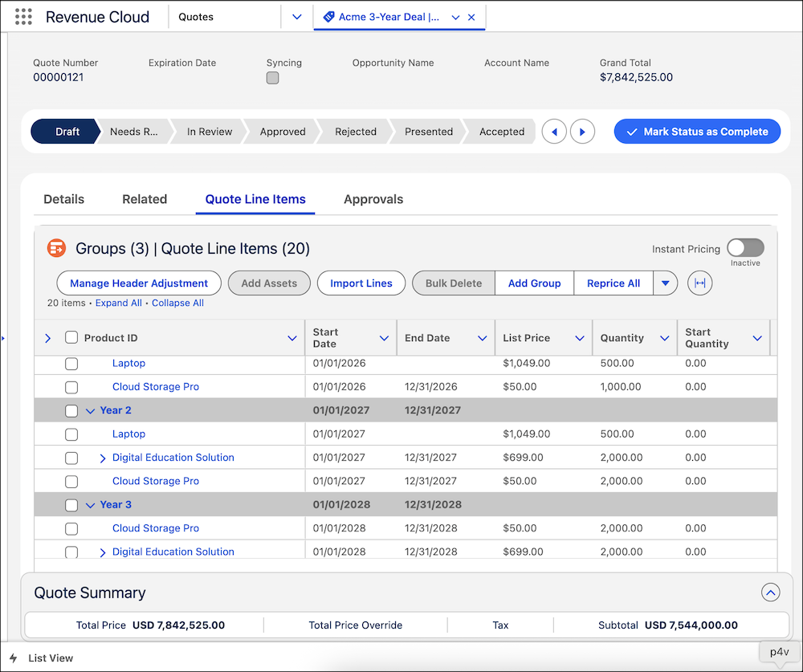The height and width of the screenshot is (672, 803).
Task: Collapse the Quote Summary panel
Action: point(770,593)
